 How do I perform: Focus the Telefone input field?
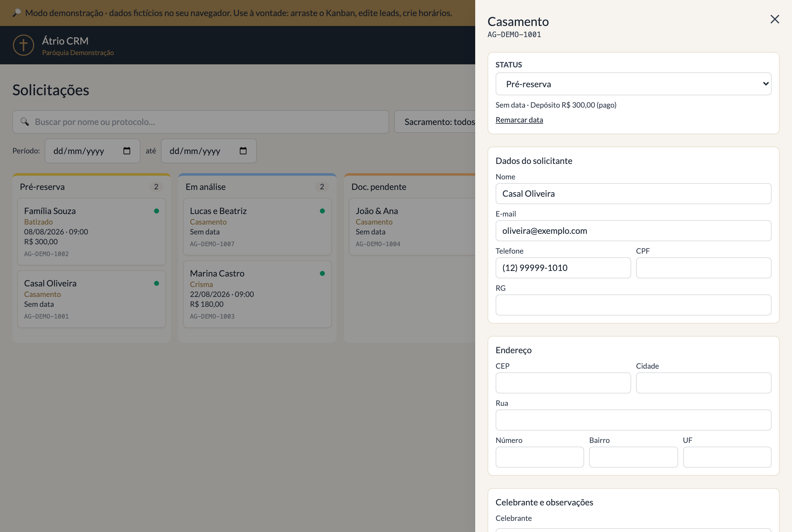tap(563, 268)
